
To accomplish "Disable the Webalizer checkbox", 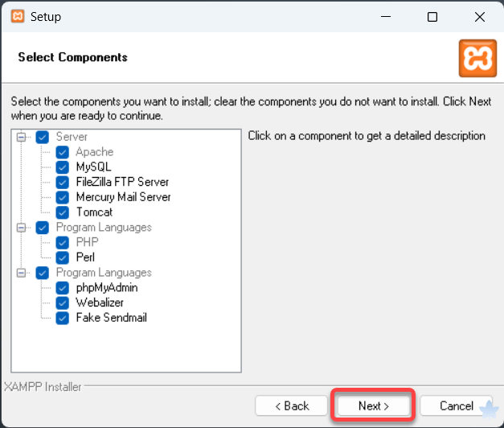I will [x=63, y=302].
